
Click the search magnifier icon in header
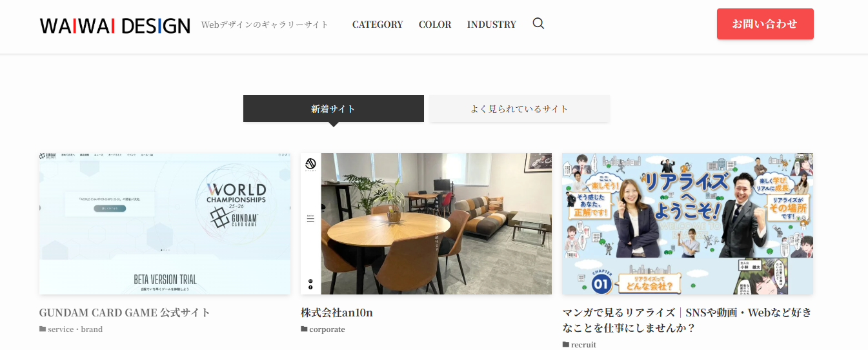click(538, 24)
